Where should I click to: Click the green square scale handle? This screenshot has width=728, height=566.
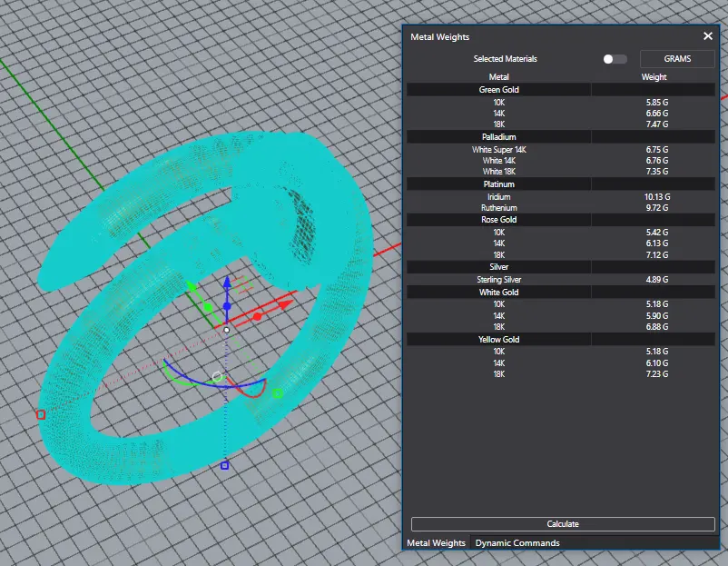(278, 393)
